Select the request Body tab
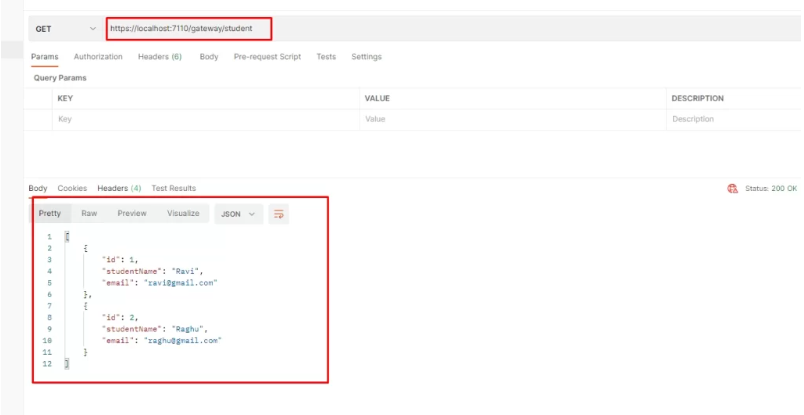 click(208, 57)
